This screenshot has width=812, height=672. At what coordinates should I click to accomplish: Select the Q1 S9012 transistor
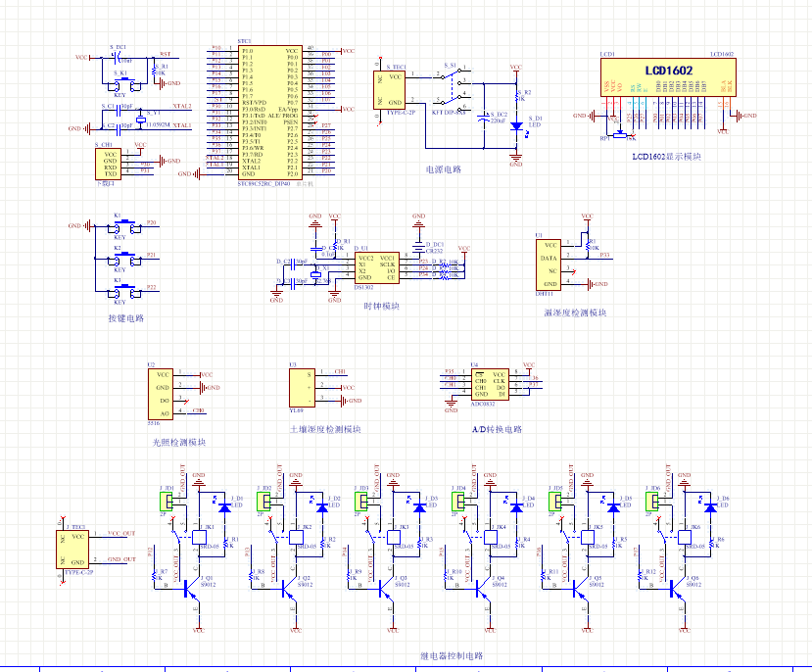(193, 589)
